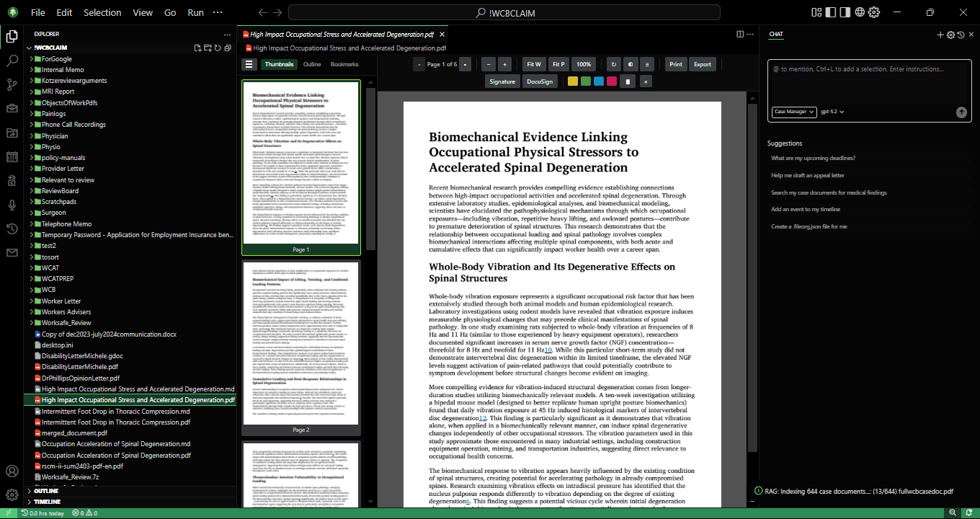The image size is (980, 519).
Task: Toggle the secondary side bar layout
Action: (x=845, y=12)
